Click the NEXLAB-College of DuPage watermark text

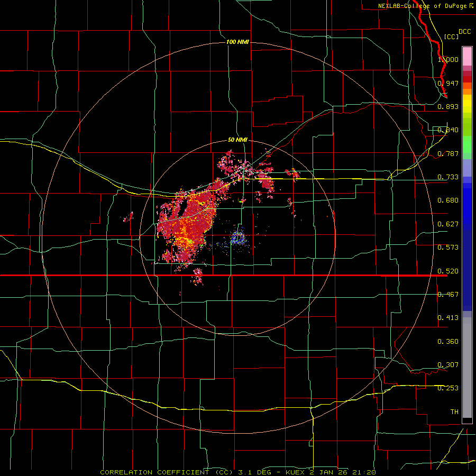(425, 6)
